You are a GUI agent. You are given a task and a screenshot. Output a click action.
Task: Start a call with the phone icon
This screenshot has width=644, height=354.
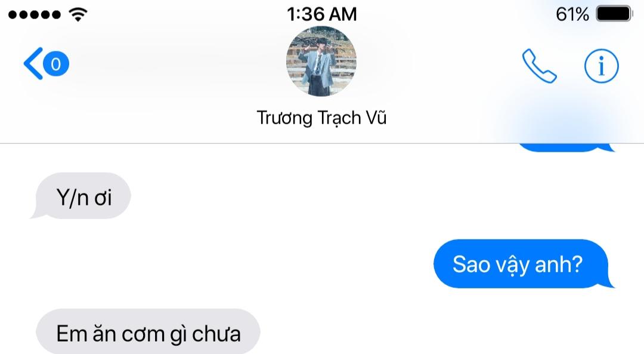point(539,66)
